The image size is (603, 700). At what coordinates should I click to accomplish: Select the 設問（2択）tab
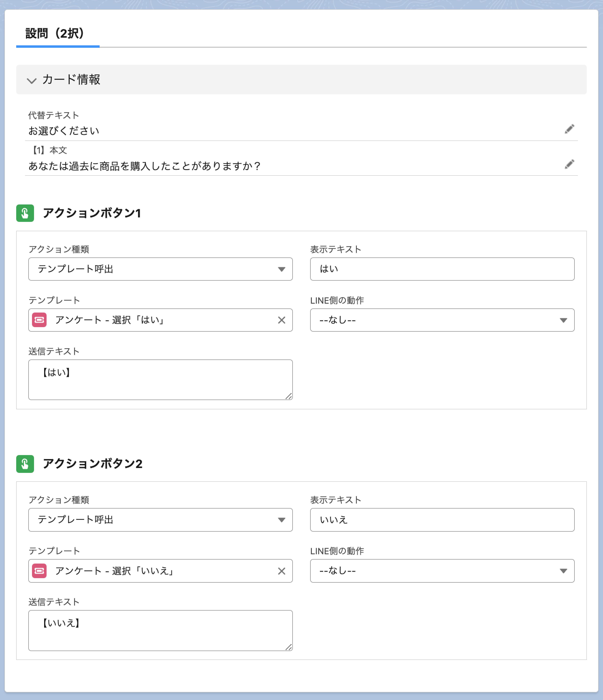click(55, 33)
